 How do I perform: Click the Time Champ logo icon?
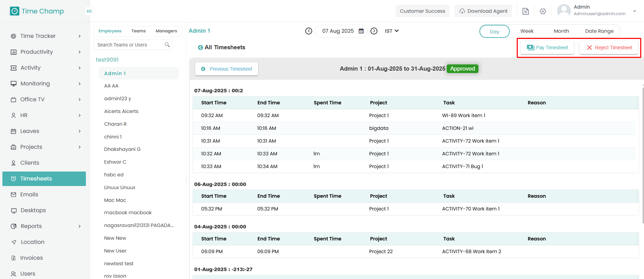14,11
